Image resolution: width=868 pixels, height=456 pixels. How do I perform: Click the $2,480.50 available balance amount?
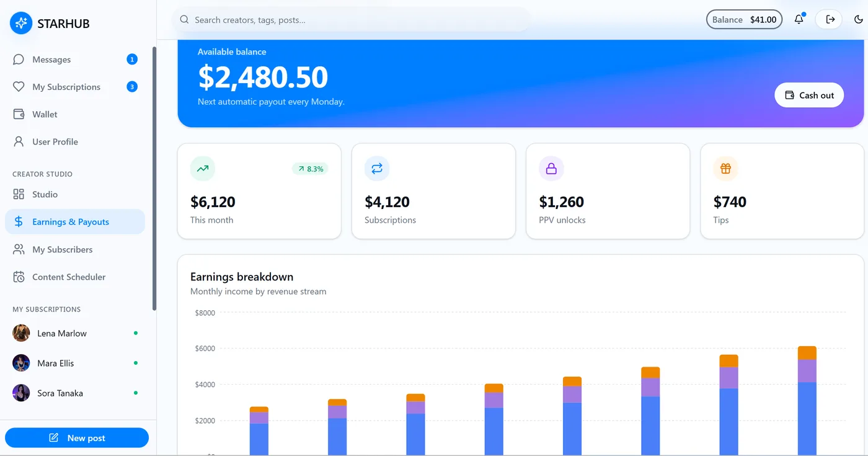point(263,77)
